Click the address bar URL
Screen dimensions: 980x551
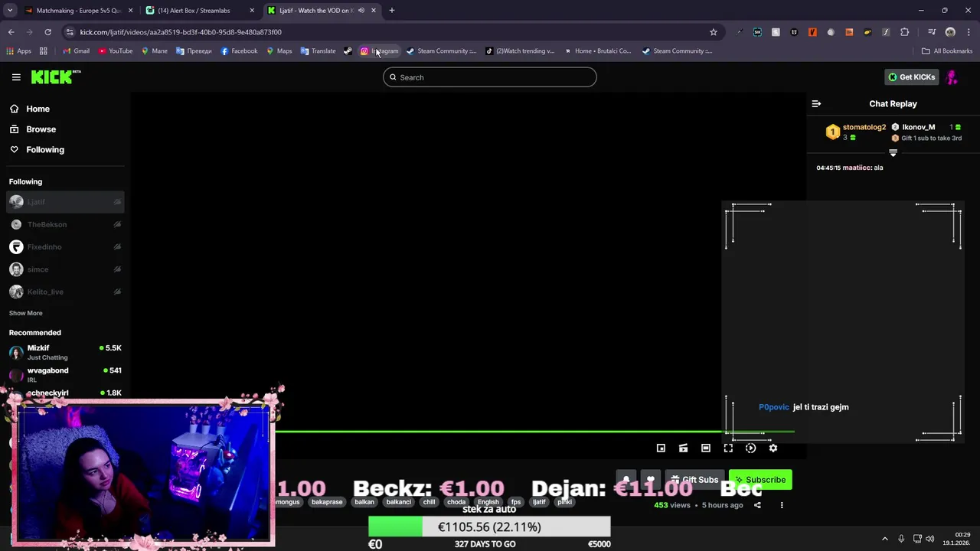click(181, 32)
